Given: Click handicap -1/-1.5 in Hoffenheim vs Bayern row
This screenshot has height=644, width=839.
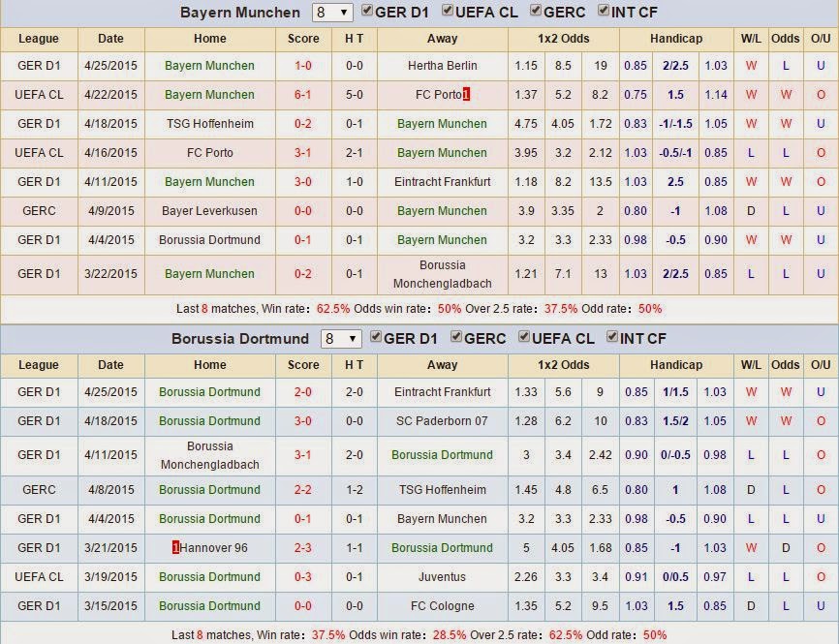Looking at the screenshot, I should pos(675,124).
